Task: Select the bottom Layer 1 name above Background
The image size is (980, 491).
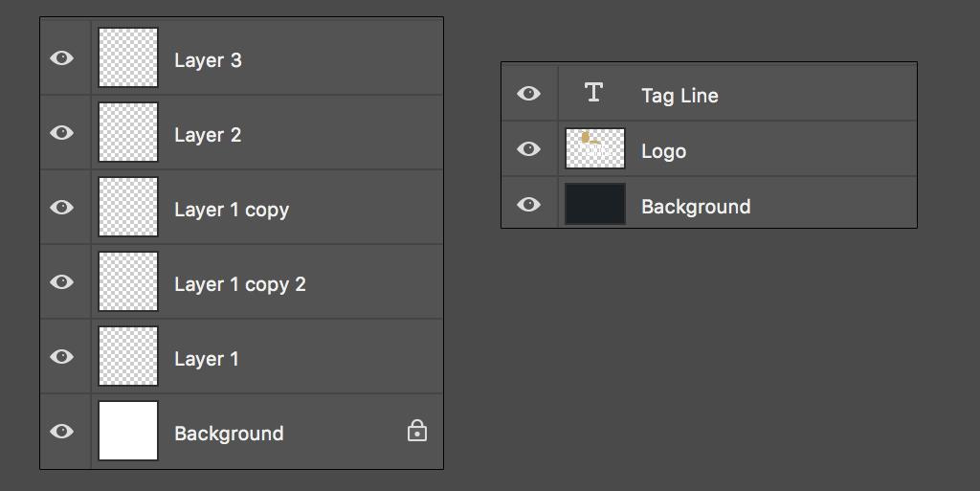Action: (207, 359)
